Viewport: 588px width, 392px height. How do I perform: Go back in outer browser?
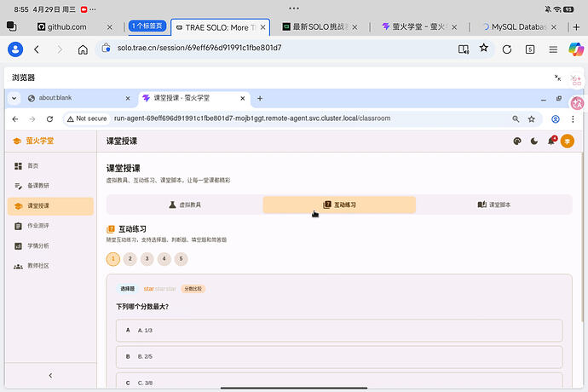(37, 49)
